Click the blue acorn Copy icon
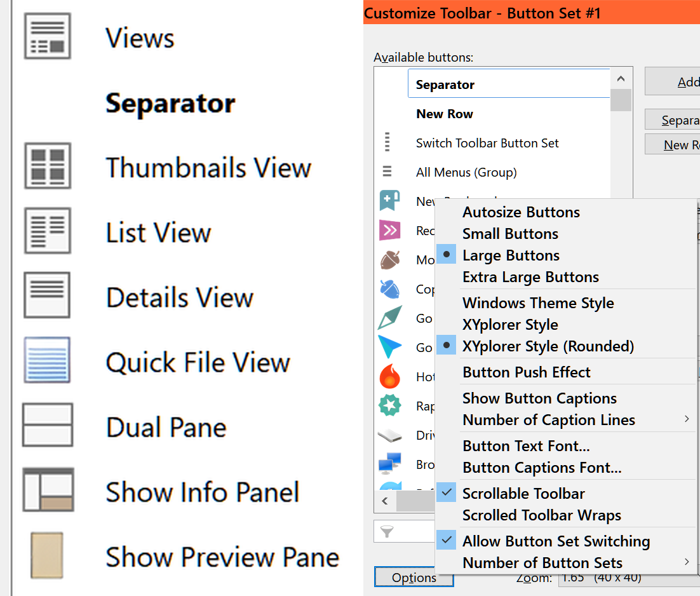Image resolution: width=700 pixels, height=596 pixels. (389, 289)
